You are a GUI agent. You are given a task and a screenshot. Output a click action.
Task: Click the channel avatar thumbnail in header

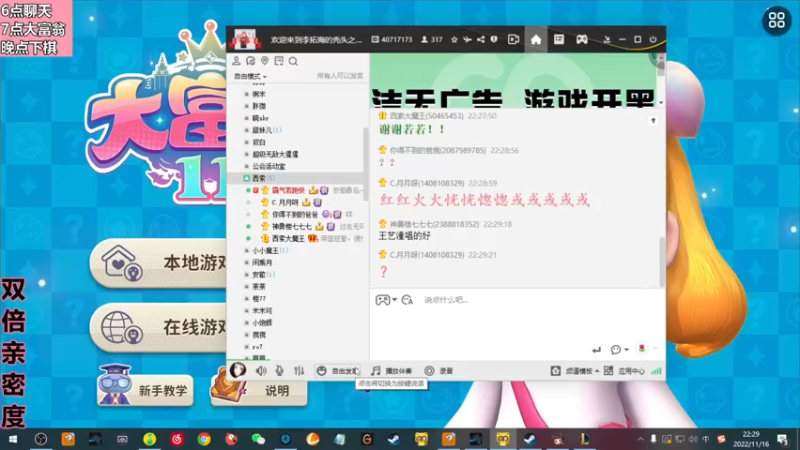pyautogui.click(x=245, y=39)
